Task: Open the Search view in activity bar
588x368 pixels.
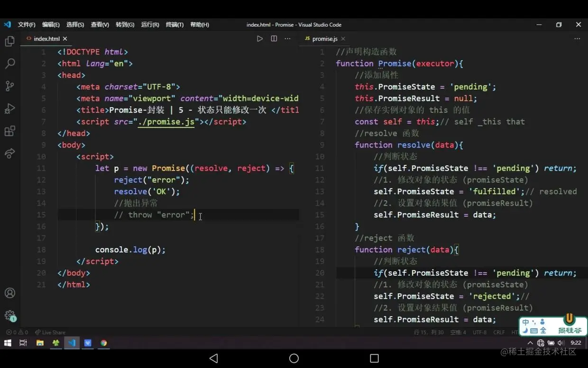Action: coord(9,64)
